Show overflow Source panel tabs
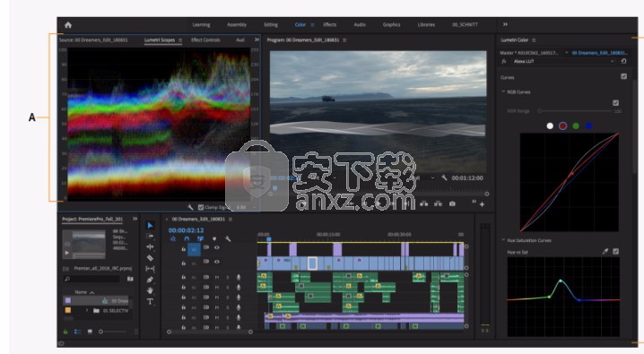This screenshot has width=644, height=354. 257,39
